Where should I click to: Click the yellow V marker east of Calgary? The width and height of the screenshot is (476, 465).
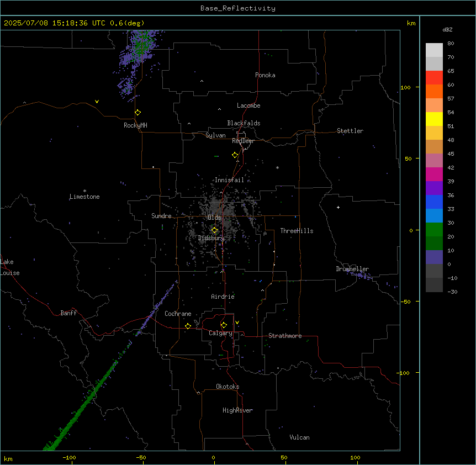237,323
